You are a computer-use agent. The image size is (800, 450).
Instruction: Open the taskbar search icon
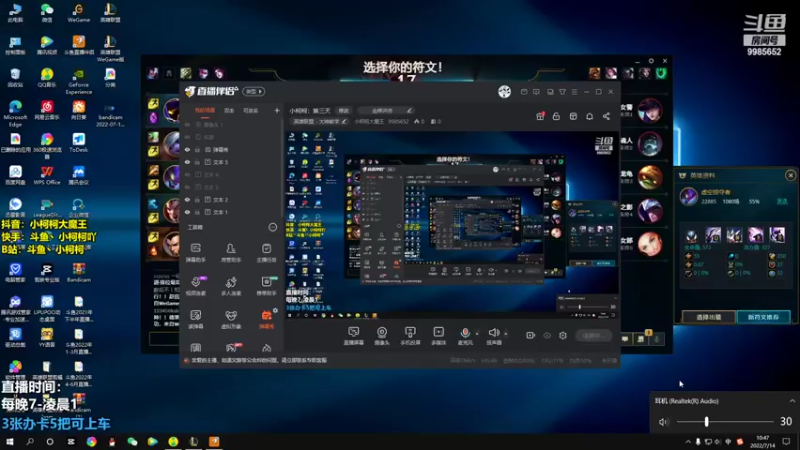pos(30,441)
